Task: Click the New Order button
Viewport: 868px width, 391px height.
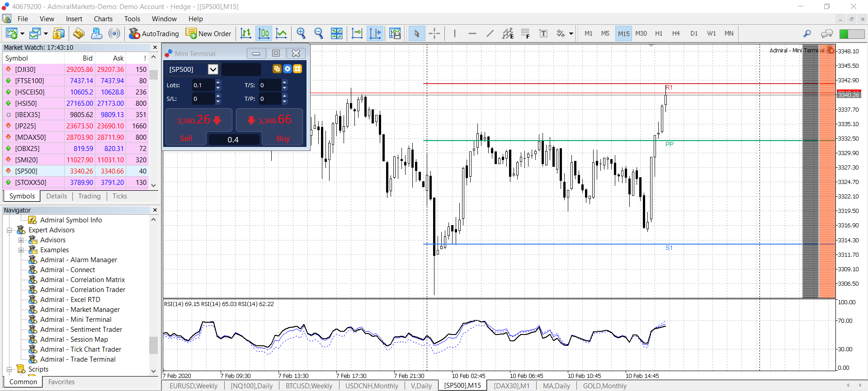Action: pyautogui.click(x=208, y=33)
